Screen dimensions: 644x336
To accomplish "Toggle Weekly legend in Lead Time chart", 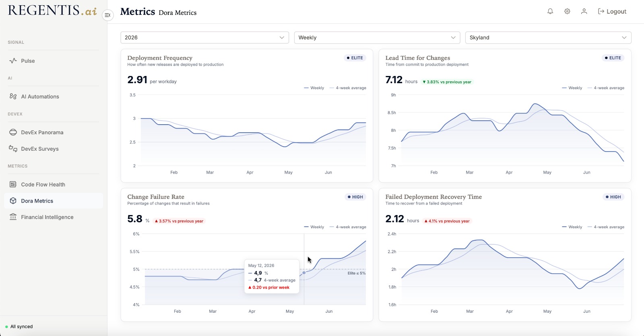I will (572, 88).
